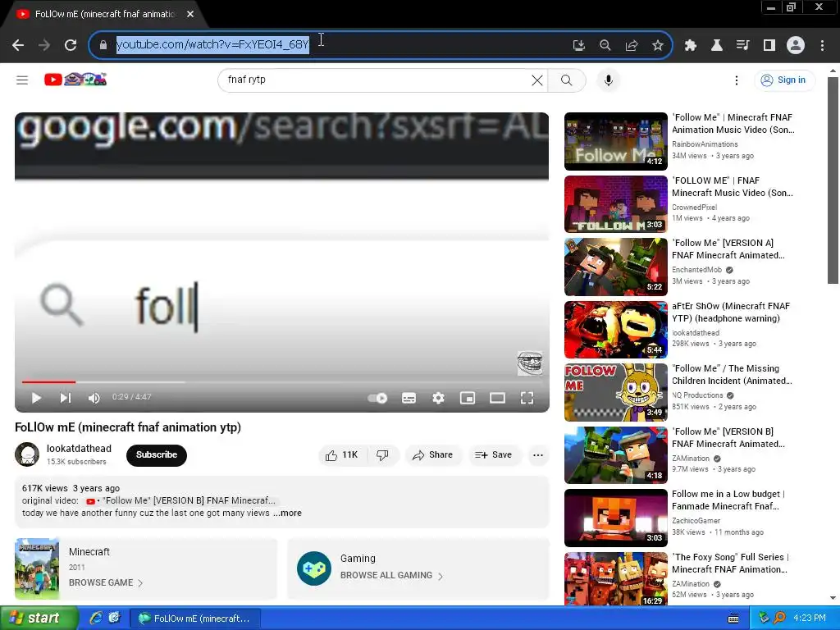This screenshot has width=840, height=630.
Task: Dislike the video
Action: click(382, 454)
